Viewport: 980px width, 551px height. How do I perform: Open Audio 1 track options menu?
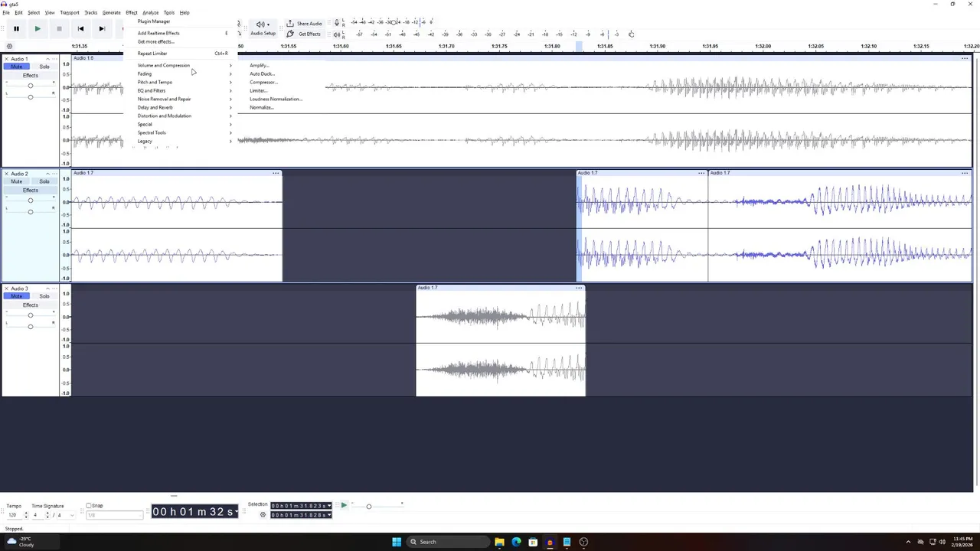[55, 59]
